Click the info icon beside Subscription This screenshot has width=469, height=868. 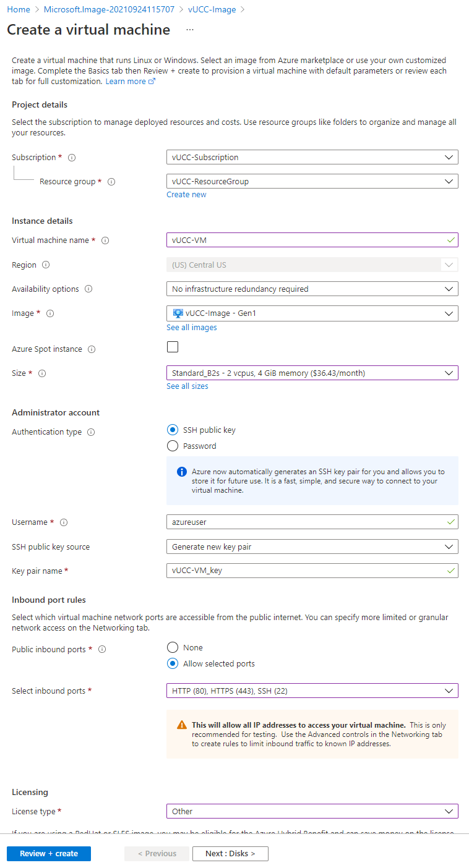(72, 158)
